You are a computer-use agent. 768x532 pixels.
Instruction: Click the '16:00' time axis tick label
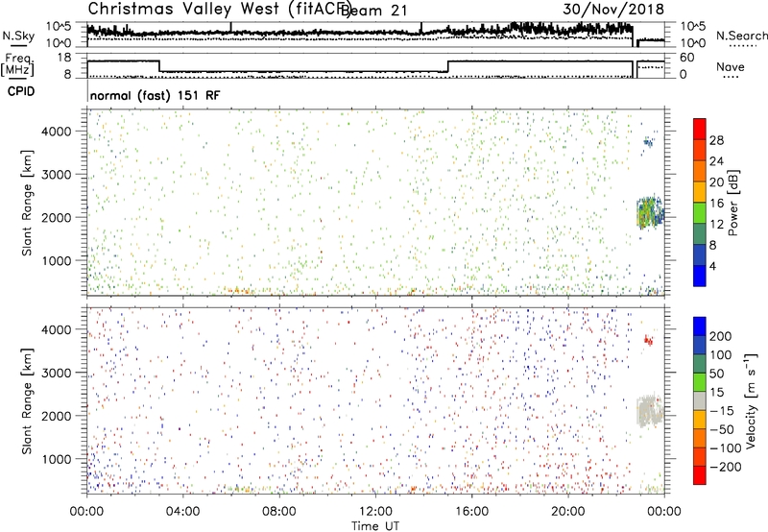pyautogui.click(x=471, y=512)
